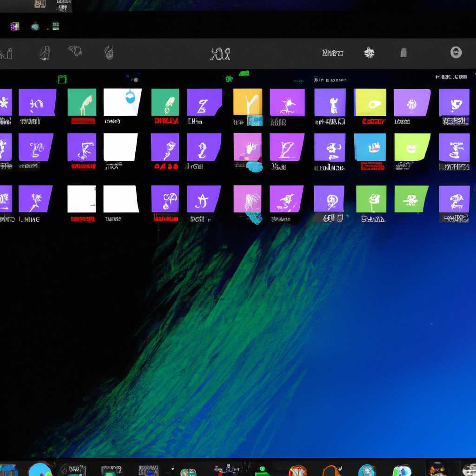Open the purple-green square icon in top bar
Image resolution: width=476 pixels, height=476 pixels.
click(15, 26)
